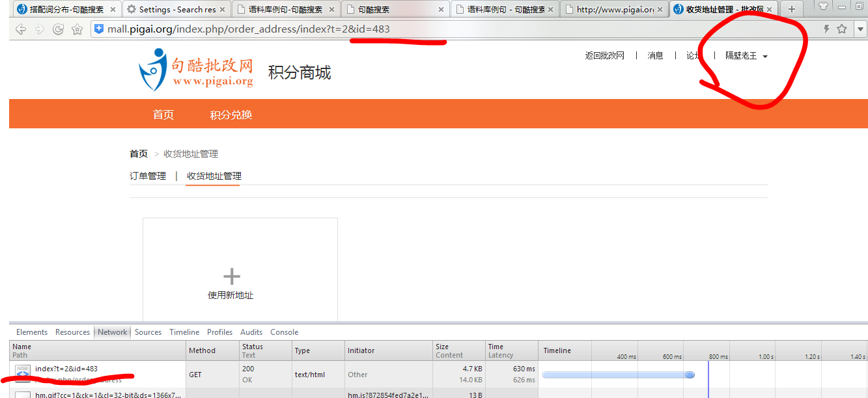Switch to the 句酷搜索 tab

[x=395, y=9]
